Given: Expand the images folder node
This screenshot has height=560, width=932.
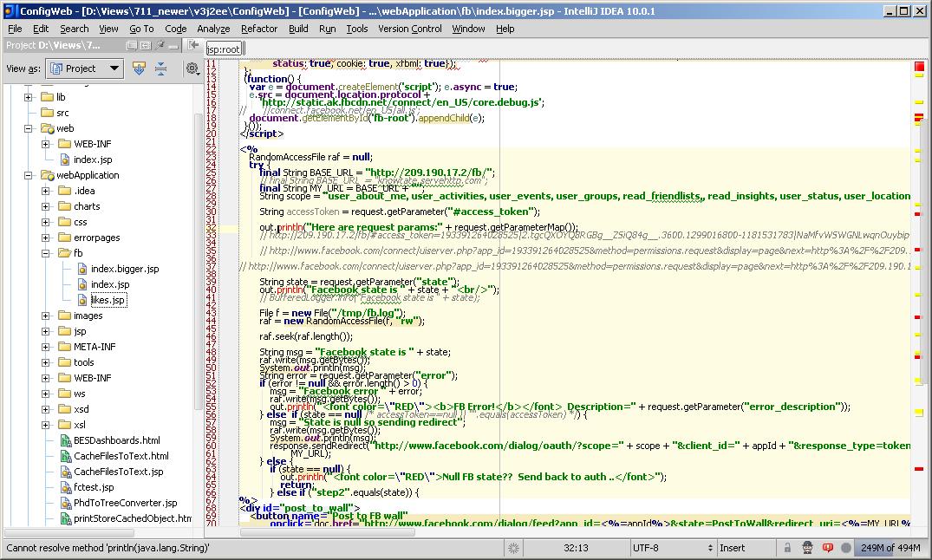Looking at the screenshot, I should 46,316.
